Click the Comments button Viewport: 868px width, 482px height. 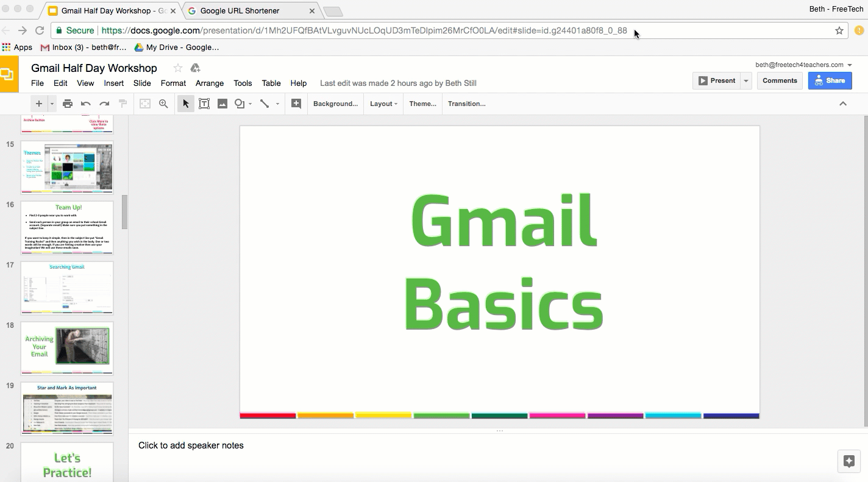click(x=780, y=80)
